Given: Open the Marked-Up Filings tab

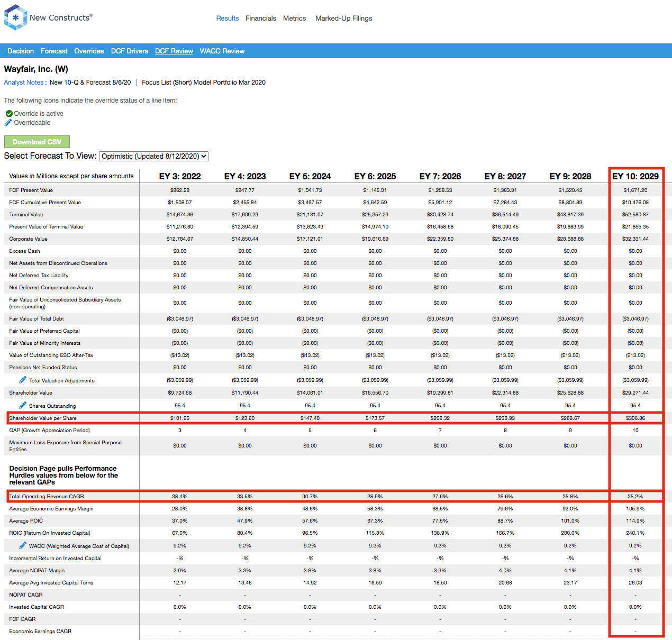Looking at the screenshot, I should coord(344,18).
